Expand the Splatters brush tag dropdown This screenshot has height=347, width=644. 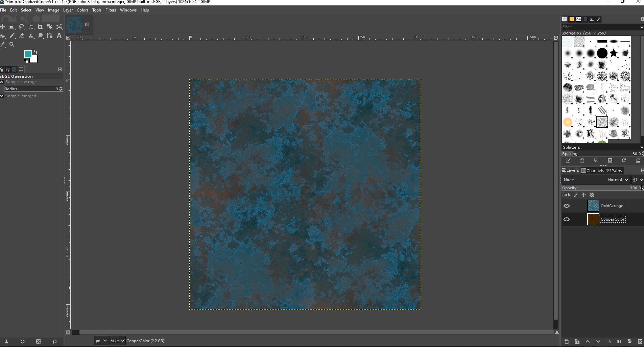(641, 147)
